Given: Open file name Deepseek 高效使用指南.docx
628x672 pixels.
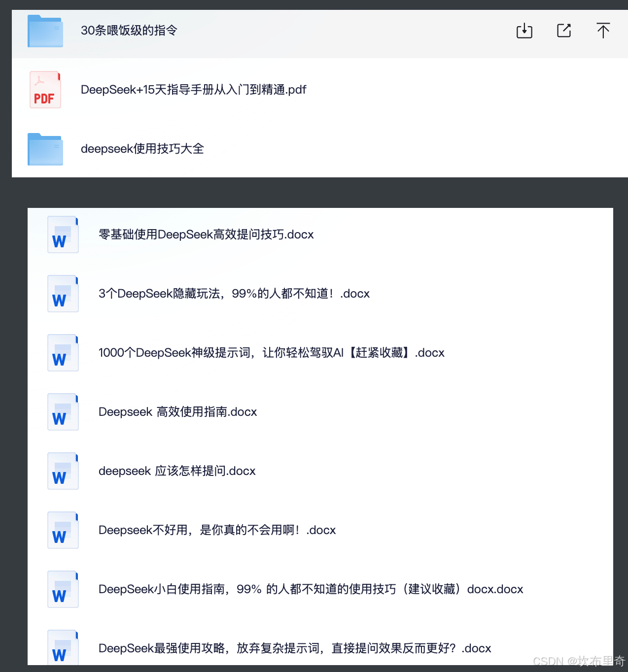Looking at the screenshot, I should pyautogui.click(x=178, y=412).
